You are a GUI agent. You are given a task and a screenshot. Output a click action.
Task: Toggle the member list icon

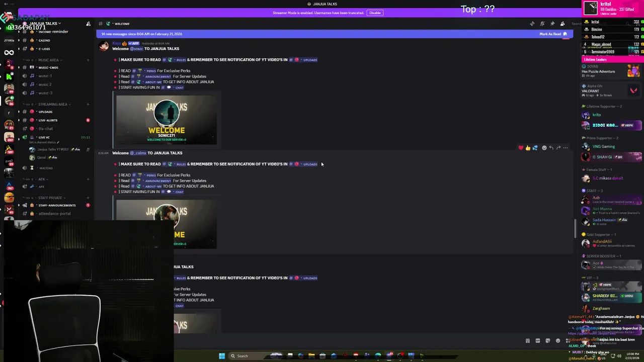(562, 24)
